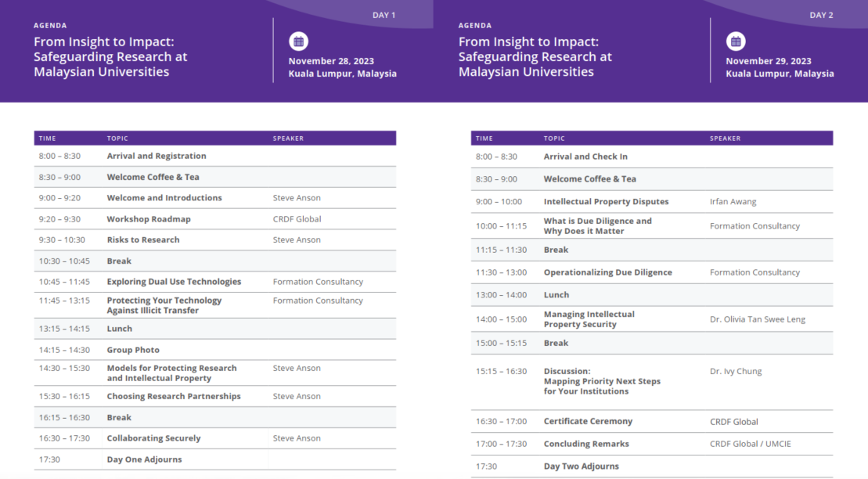Select 'Day One Adjourns' entry

(x=145, y=459)
